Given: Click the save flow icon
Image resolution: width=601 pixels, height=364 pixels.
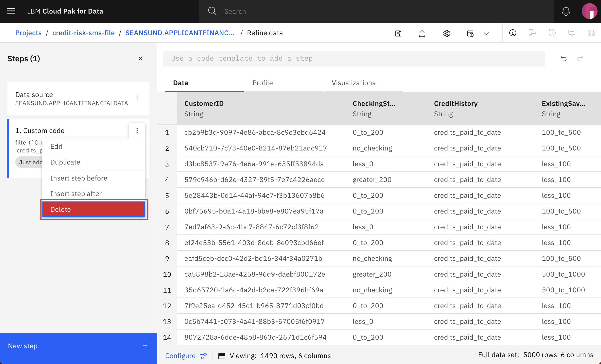Looking at the screenshot, I should tap(398, 33).
